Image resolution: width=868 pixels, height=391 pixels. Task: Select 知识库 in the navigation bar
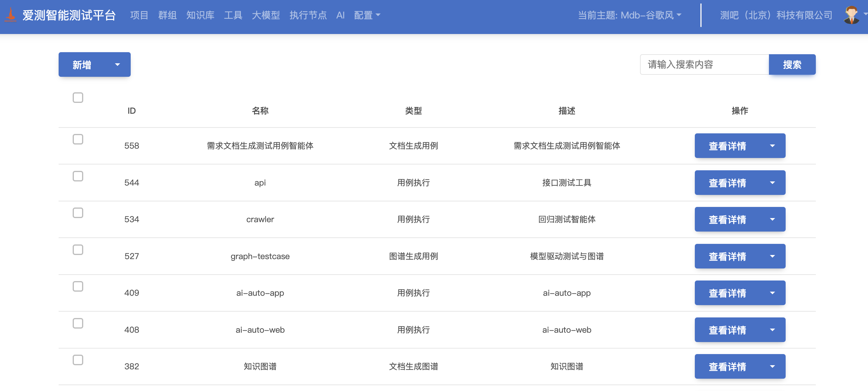coord(200,15)
